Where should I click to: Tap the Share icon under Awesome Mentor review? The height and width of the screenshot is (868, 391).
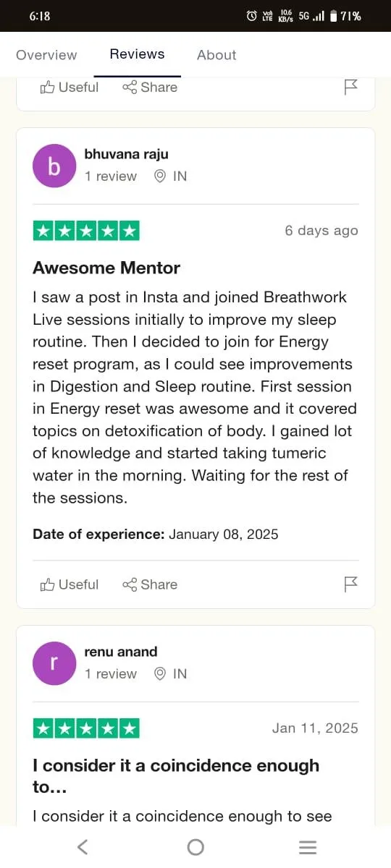(130, 584)
